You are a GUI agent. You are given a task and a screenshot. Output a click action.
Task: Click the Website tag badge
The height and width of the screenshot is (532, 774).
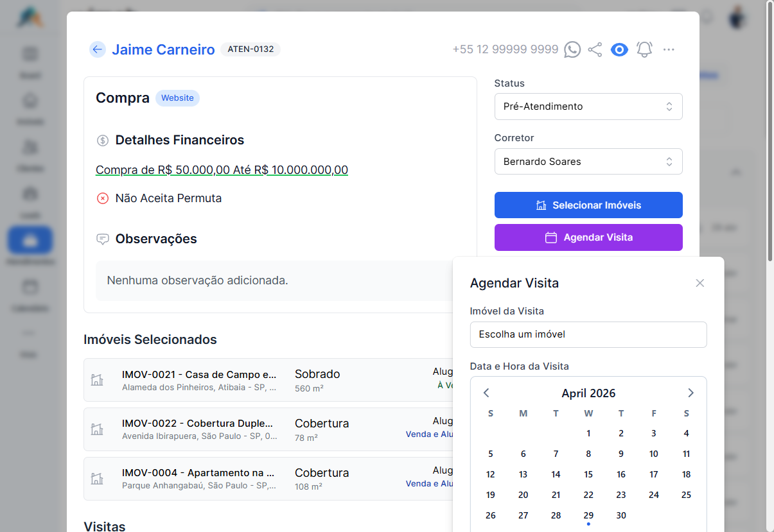(177, 98)
